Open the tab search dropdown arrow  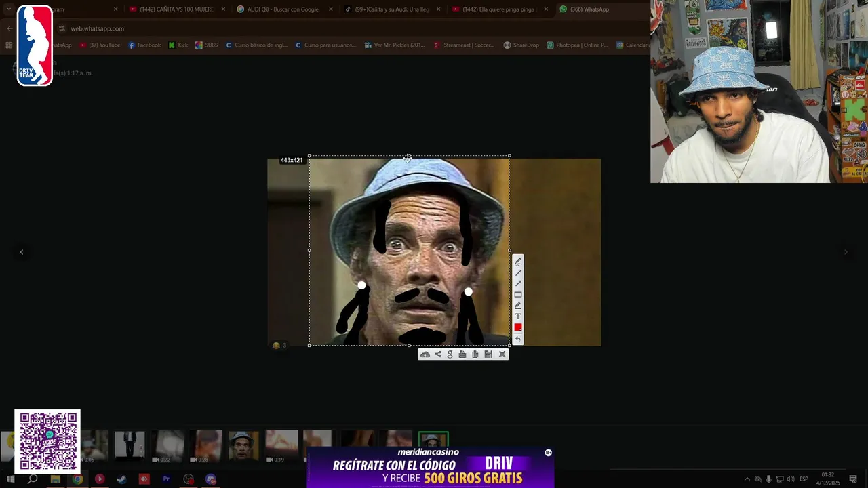point(8,9)
